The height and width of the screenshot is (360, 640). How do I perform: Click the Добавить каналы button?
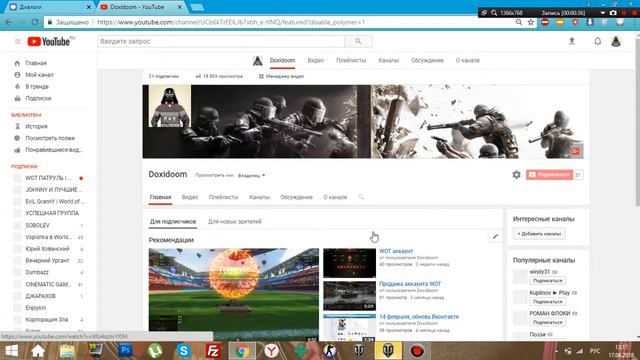click(x=539, y=234)
